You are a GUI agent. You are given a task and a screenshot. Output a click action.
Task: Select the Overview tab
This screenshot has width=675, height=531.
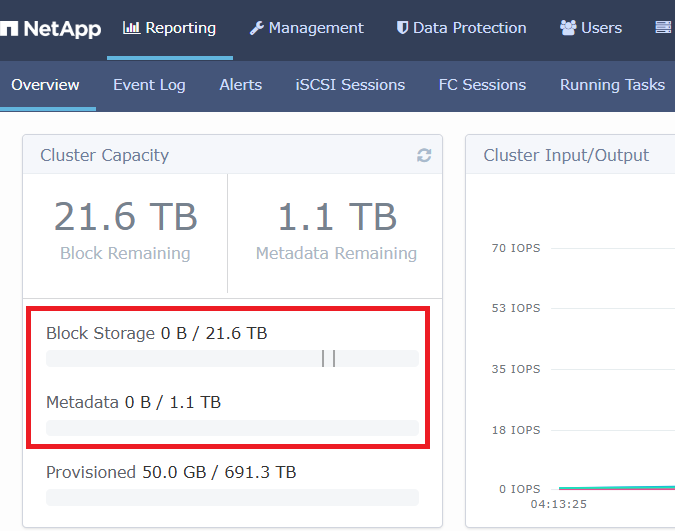point(45,85)
